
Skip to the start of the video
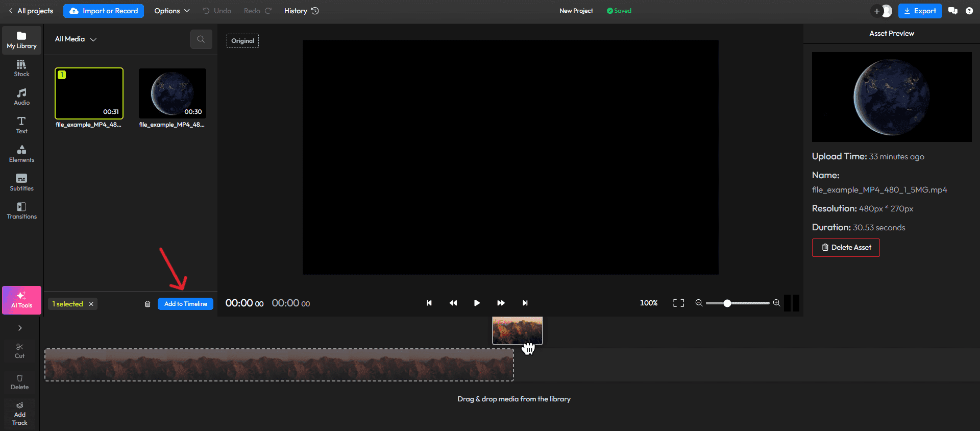point(429,303)
